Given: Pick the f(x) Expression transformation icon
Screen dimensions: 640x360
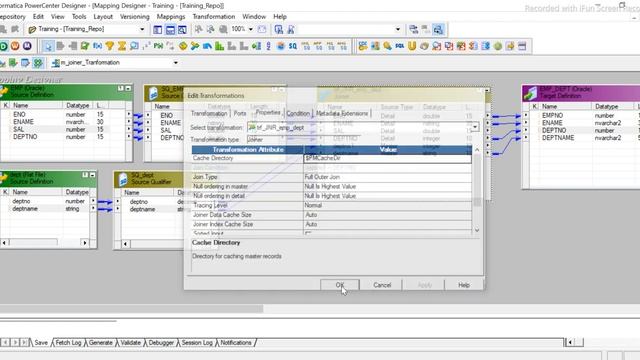Looking at the screenshot, I should pyautogui.click(x=97, y=46).
